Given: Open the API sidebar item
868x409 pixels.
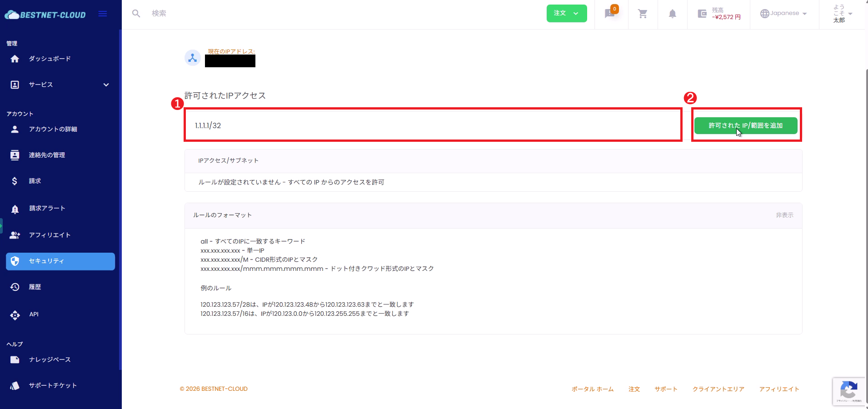Looking at the screenshot, I should point(34,314).
